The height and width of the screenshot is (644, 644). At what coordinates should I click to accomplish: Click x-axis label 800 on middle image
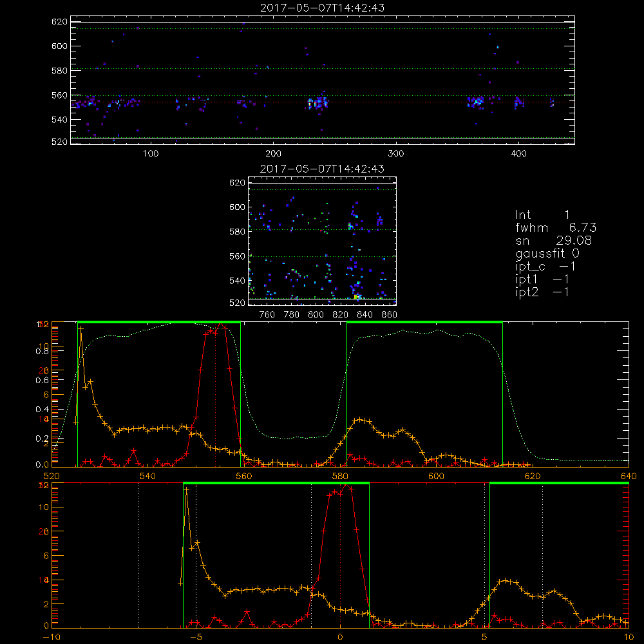316,315
